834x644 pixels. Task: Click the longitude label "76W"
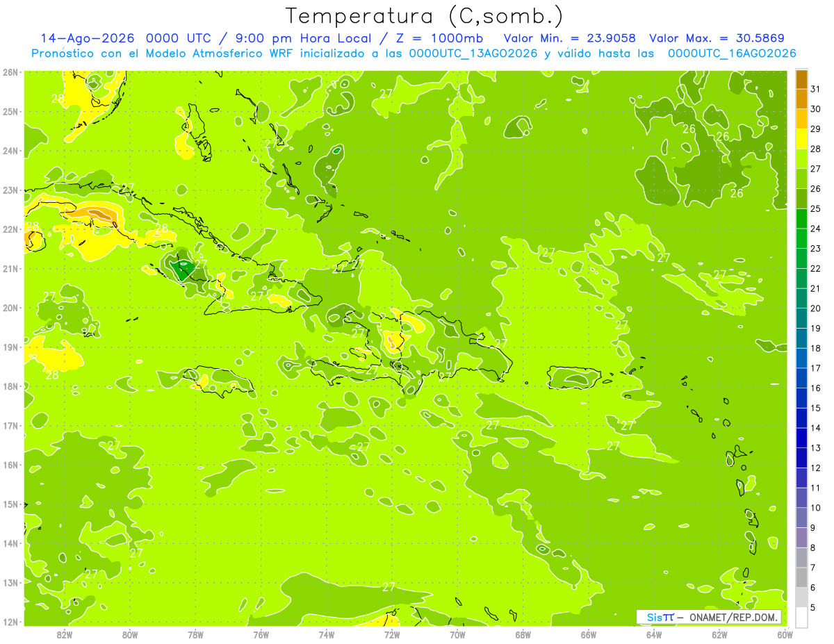[261, 634]
